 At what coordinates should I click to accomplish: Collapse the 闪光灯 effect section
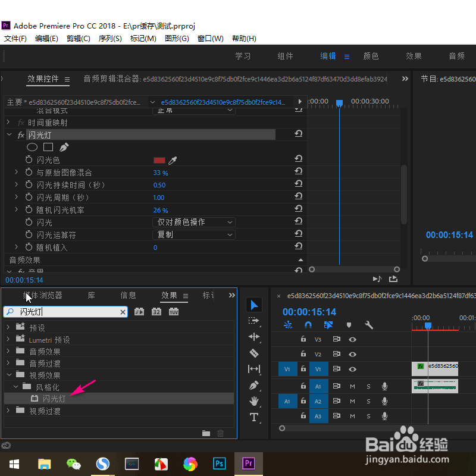tap(9, 134)
